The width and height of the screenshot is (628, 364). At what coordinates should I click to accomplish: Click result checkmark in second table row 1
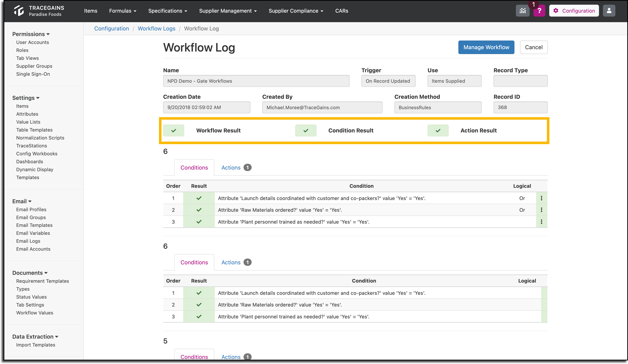click(199, 293)
